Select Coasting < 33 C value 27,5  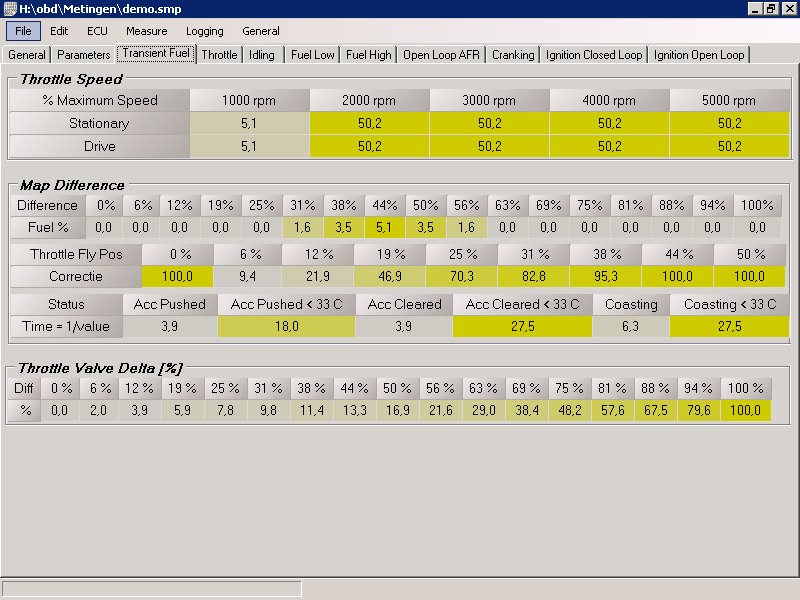[730, 327]
